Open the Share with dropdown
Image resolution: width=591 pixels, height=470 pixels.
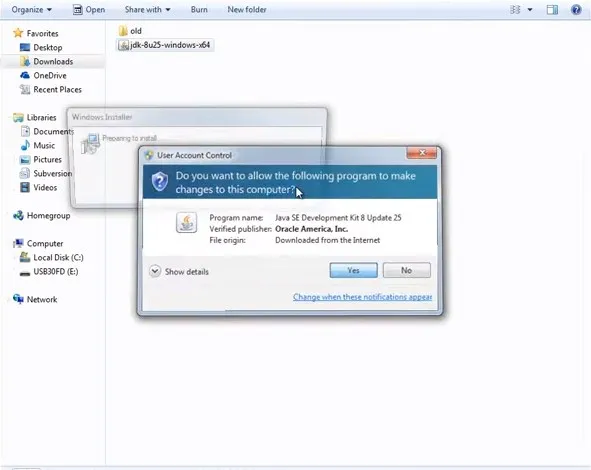[x=147, y=10]
